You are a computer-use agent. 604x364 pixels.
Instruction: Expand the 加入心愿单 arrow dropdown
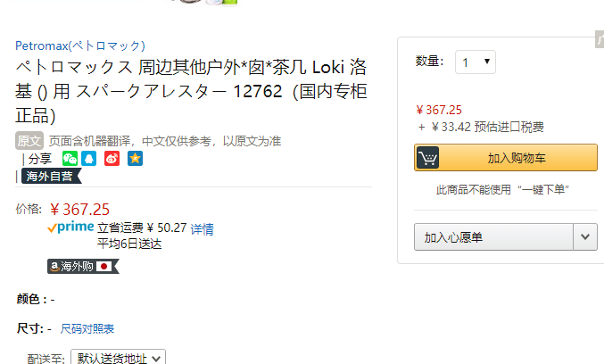tap(585, 237)
